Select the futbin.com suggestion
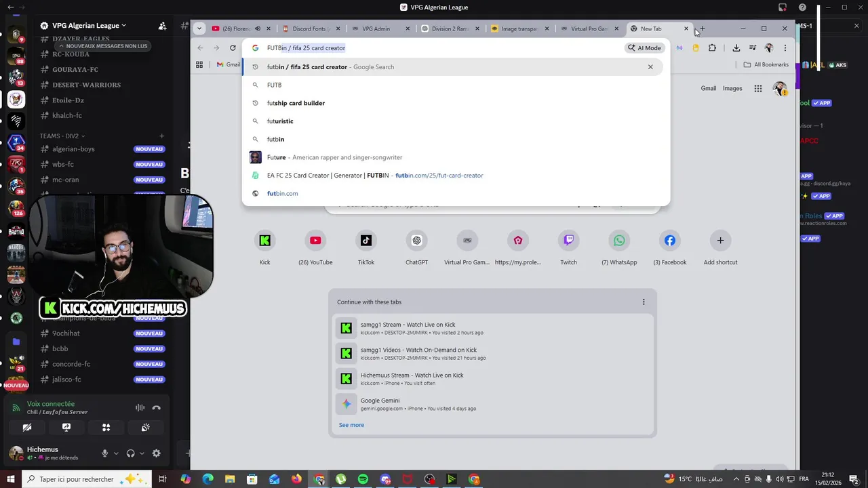 pos(456,194)
